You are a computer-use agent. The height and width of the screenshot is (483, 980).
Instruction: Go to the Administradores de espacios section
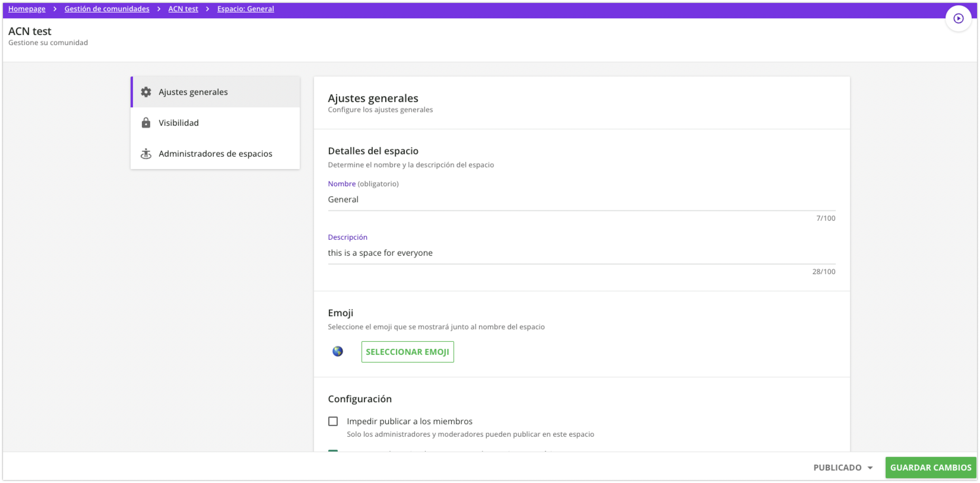215,154
